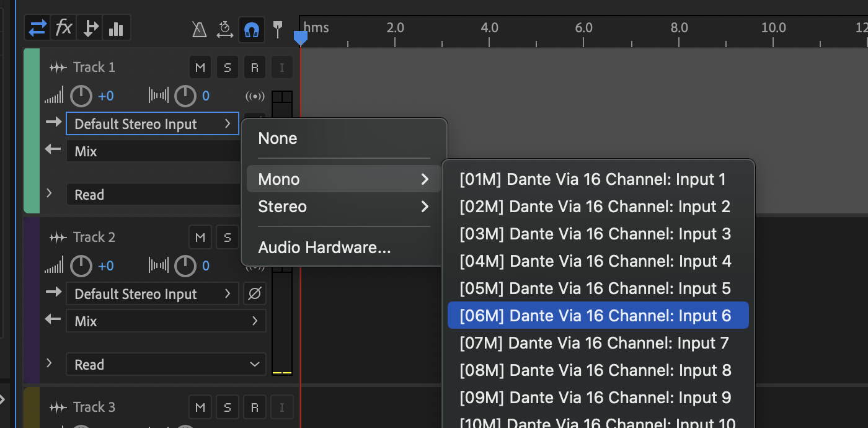Open the Effects (fx) view

pyautogui.click(x=64, y=29)
